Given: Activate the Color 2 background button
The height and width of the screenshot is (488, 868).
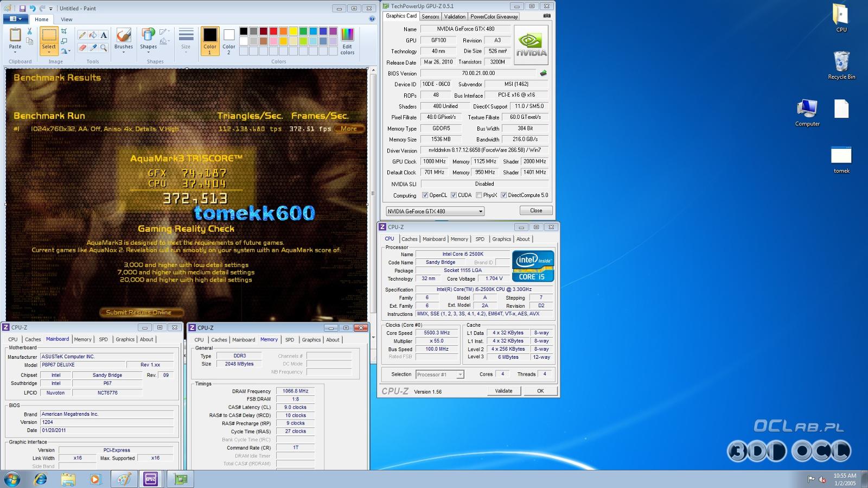Looking at the screenshot, I should click(x=229, y=41).
